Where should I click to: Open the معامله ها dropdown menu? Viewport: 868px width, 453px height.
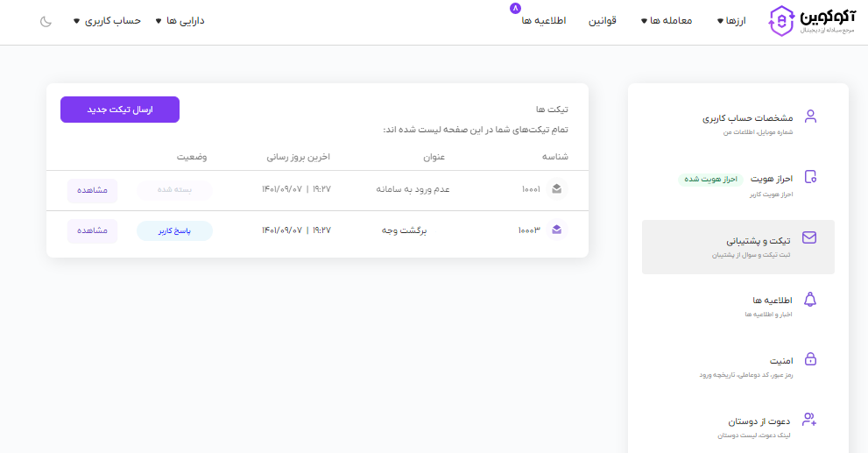pyautogui.click(x=667, y=21)
